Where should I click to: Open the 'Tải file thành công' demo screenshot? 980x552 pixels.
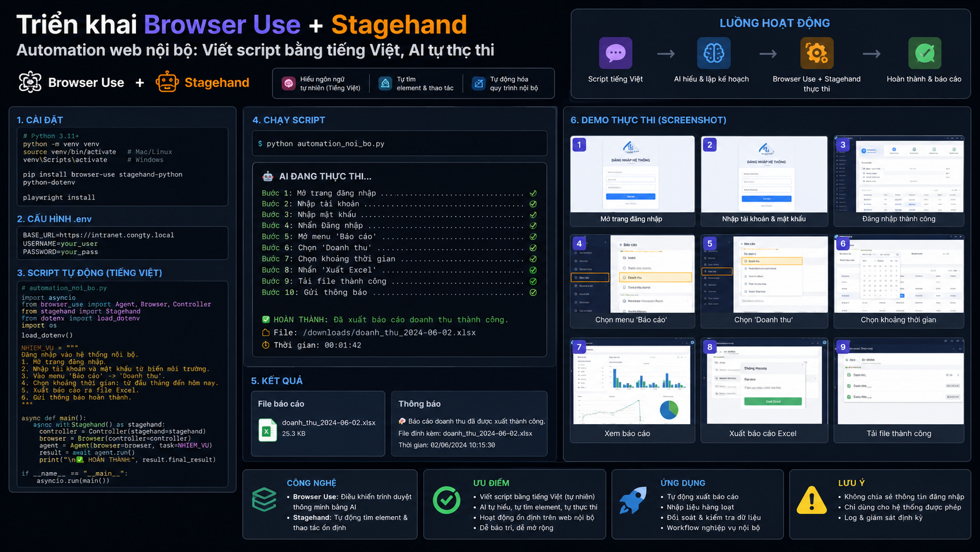click(x=899, y=381)
